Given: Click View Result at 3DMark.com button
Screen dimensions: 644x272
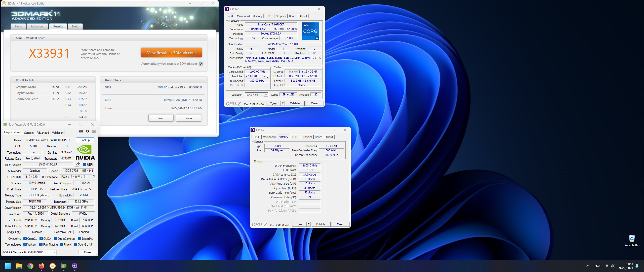Looking at the screenshot, I should 171,53.
